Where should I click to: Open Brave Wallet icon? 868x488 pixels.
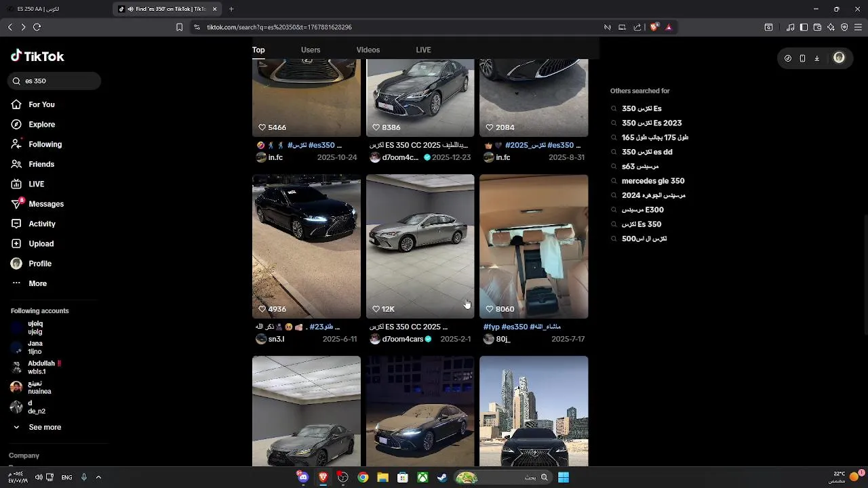pyautogui.click(x=817, y=27)
